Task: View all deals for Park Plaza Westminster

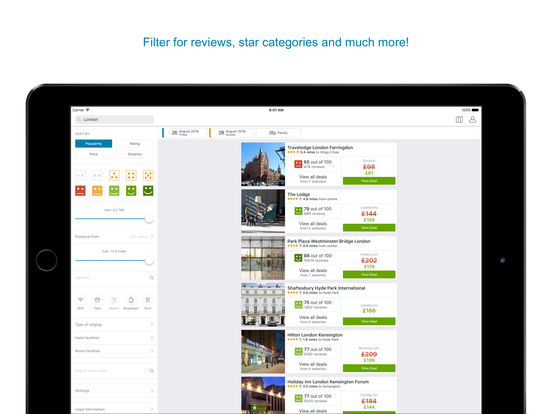Action: tap(313, 272)
